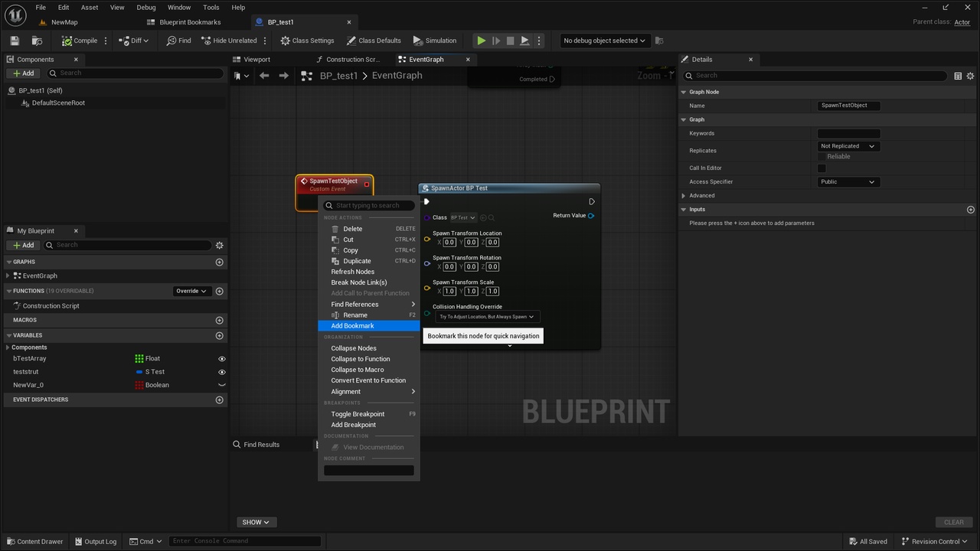The height and width of the screenshot is (551, 980).
Task: Open Hide Unrelated options three-dot menu
Action: (265, 41)
